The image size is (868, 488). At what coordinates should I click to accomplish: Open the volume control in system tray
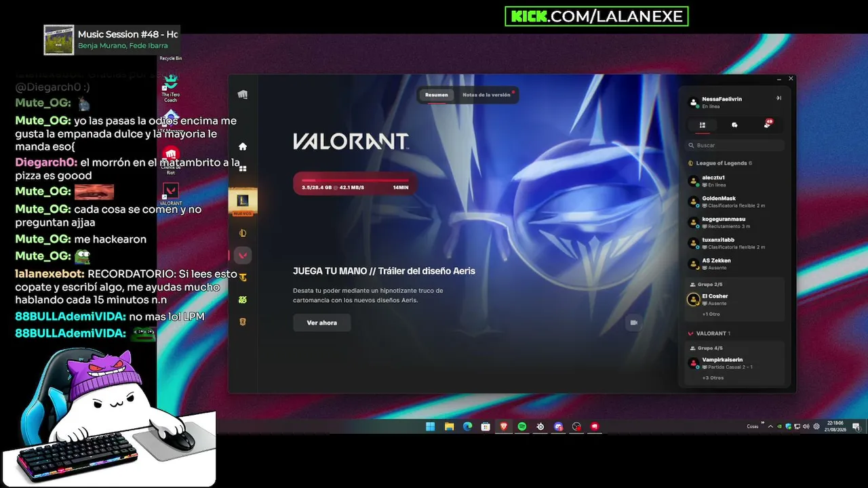pos(806,426)
